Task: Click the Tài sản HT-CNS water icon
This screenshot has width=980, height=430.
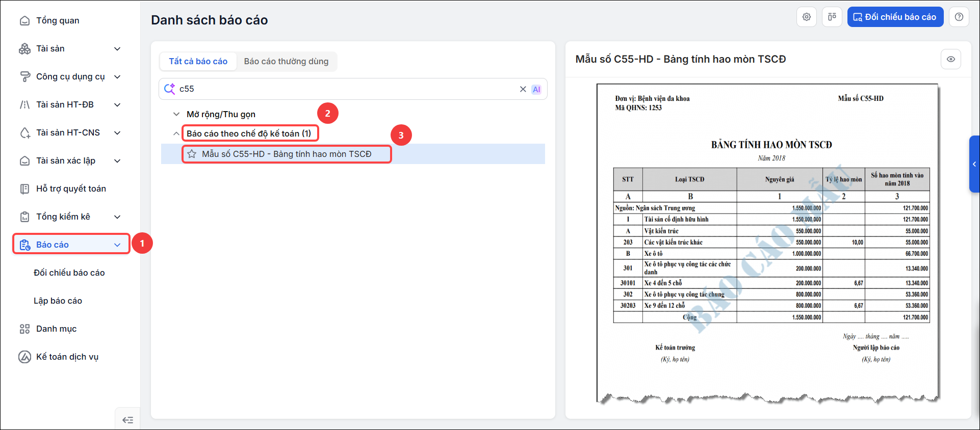Action: pos(24,132)
